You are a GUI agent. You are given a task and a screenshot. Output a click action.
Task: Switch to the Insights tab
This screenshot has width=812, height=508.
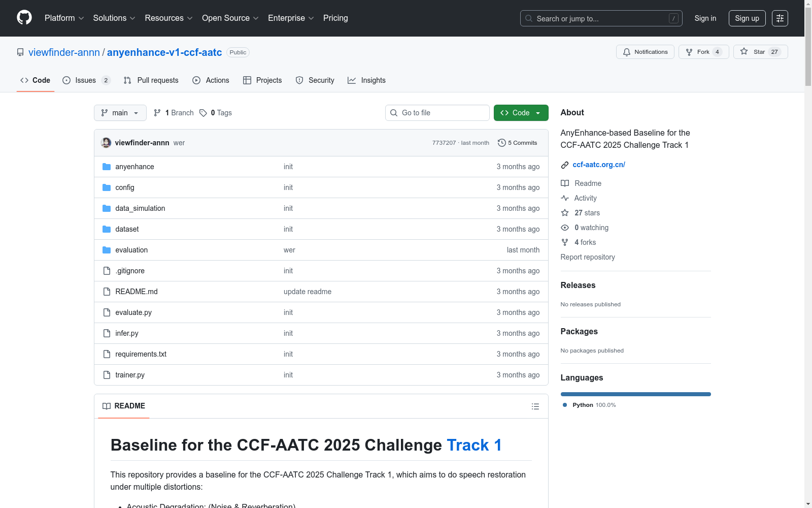[x=367, y=80]
